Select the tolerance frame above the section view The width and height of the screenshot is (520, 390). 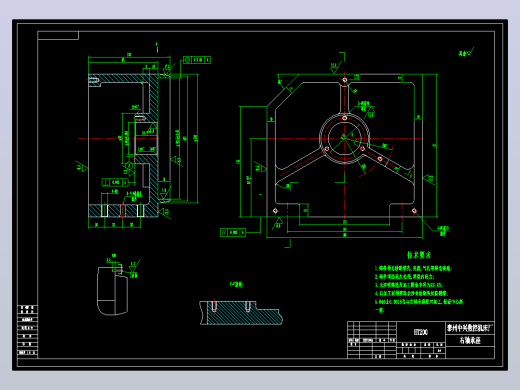(x=197, y=60)
